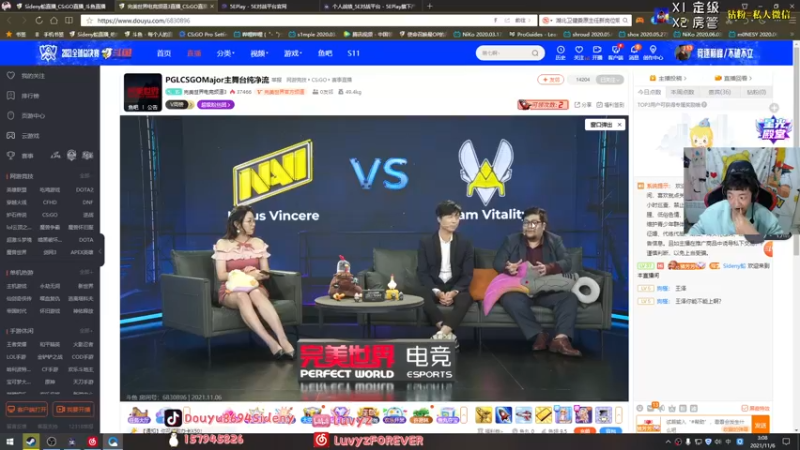Click the emoji icon above chat input

click(640, 408)
